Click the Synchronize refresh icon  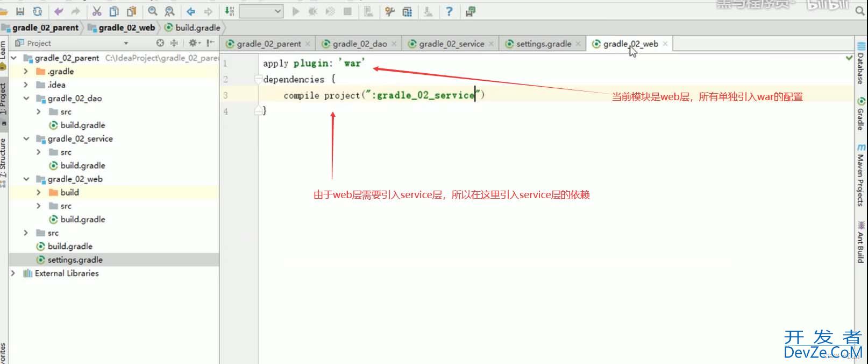[38, 11]
